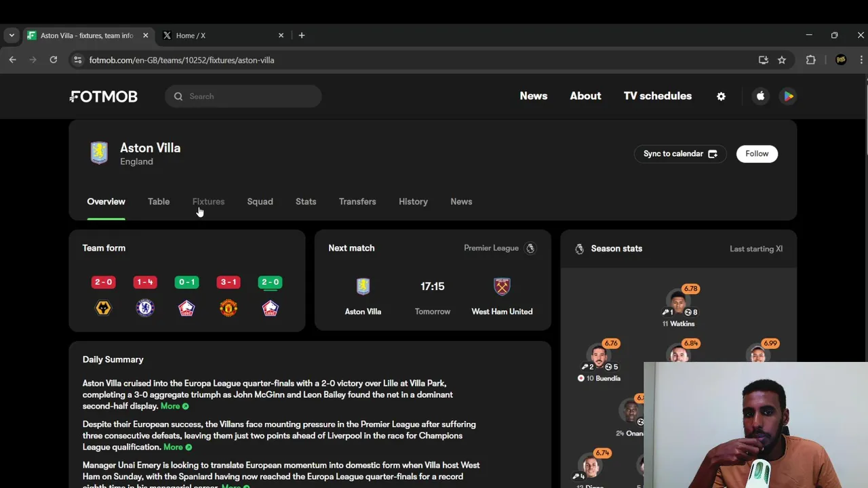Open the 3-1 Manchester United result

pos(229,282)
